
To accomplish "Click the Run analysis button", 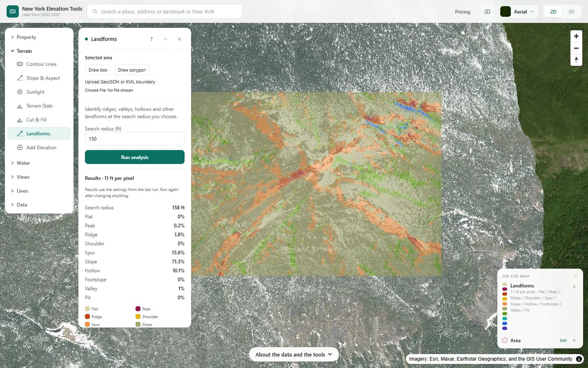I will [x=135, y=157].
